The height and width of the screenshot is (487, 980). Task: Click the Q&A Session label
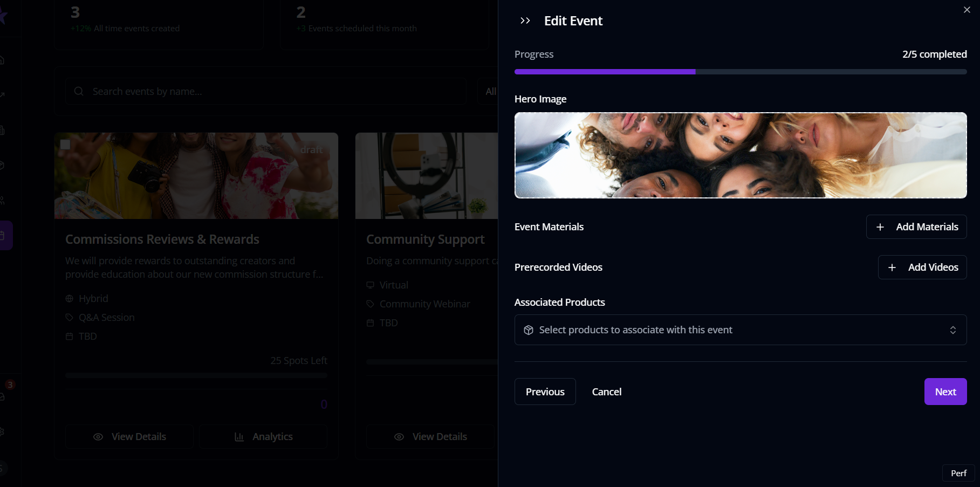click(107, 318)
